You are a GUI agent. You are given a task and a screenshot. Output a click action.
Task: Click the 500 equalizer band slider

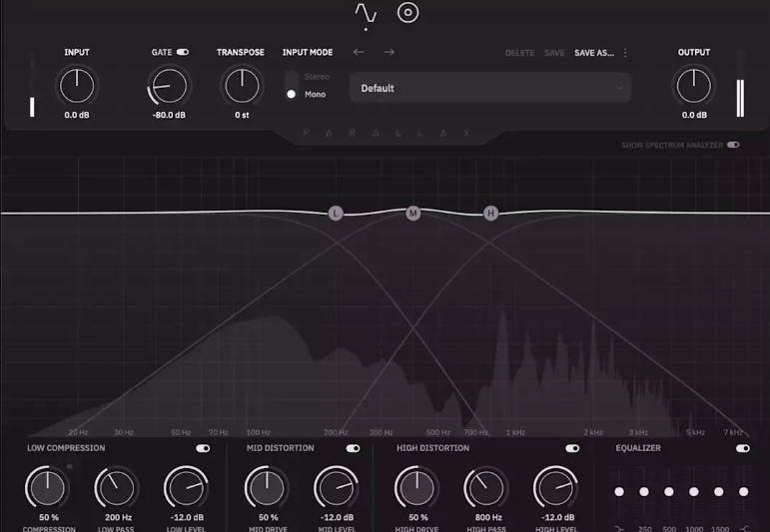pyautogui.click(x=669, y=492)
